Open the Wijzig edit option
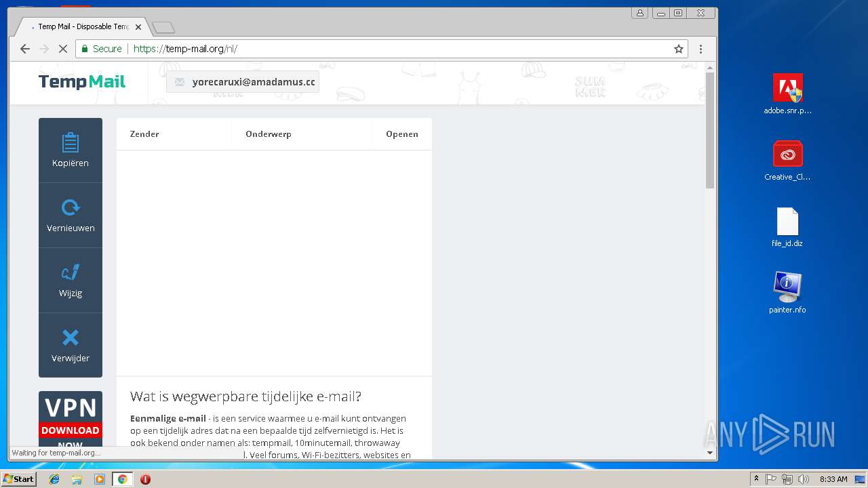The height and width of the screenshot is (488, 868). coord(71,281)
